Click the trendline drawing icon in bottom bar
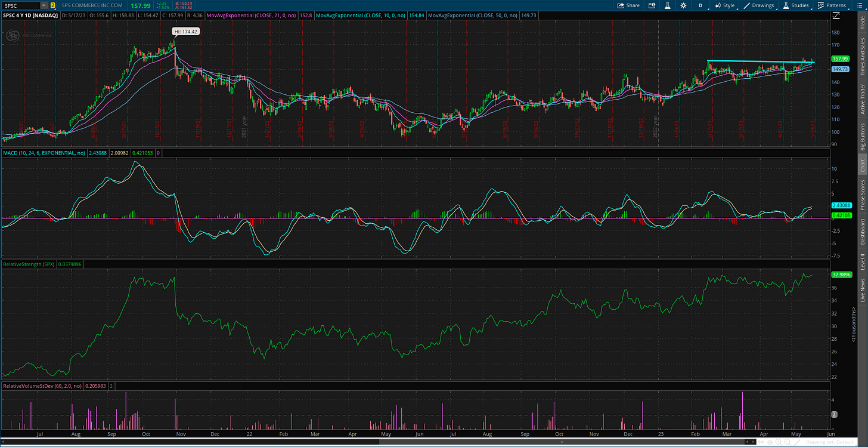The width and height of the screenshot is (868, 447). click(x=797, y=442)
